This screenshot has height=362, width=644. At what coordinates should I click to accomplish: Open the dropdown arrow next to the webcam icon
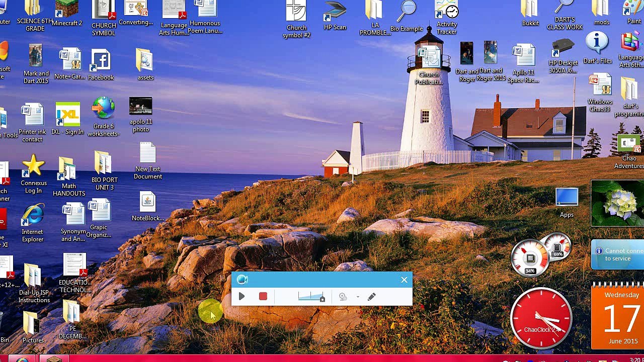pos(358,297)
